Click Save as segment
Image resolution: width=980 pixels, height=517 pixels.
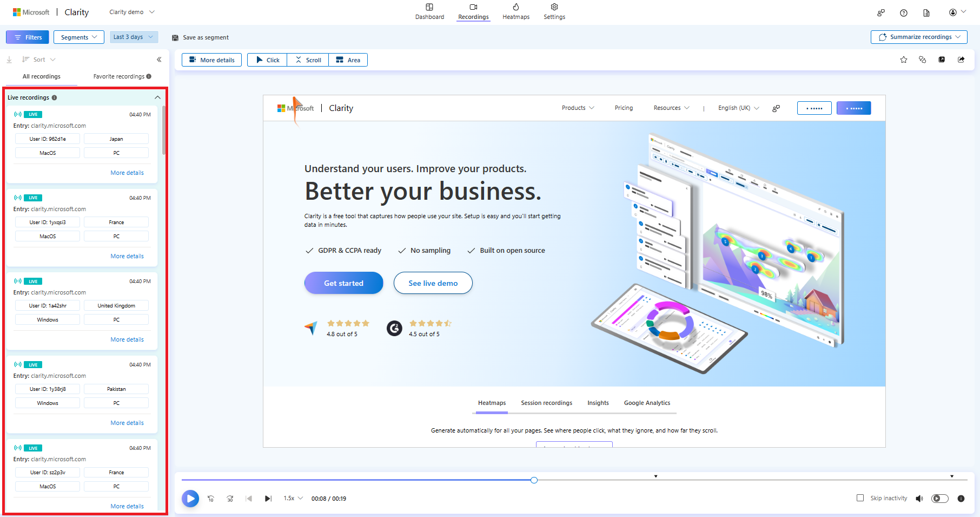[x=200, y=37]
